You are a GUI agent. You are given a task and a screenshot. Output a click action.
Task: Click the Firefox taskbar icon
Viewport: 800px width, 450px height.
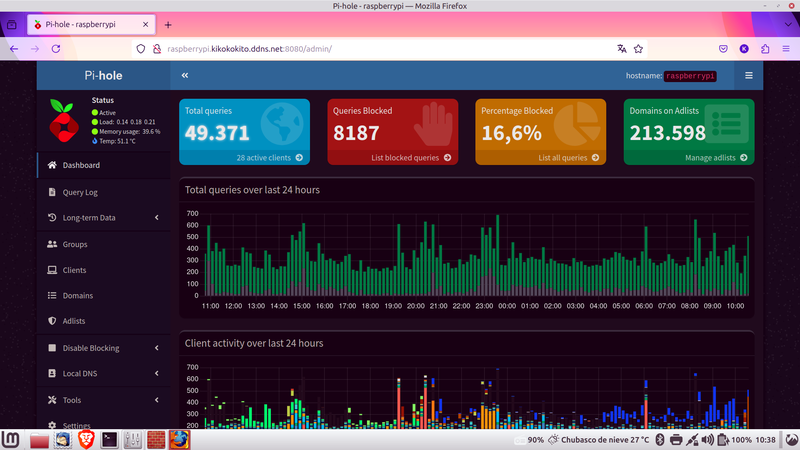coord(180,439)
